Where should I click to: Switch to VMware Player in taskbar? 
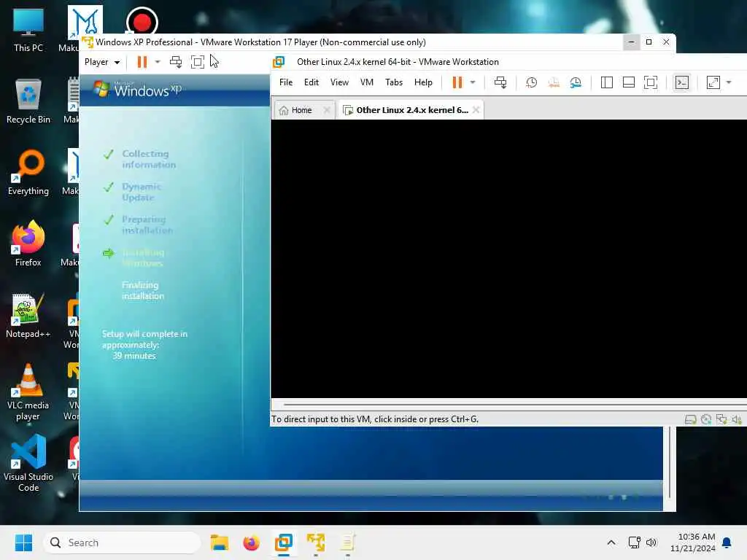click(x=315, y=542)
